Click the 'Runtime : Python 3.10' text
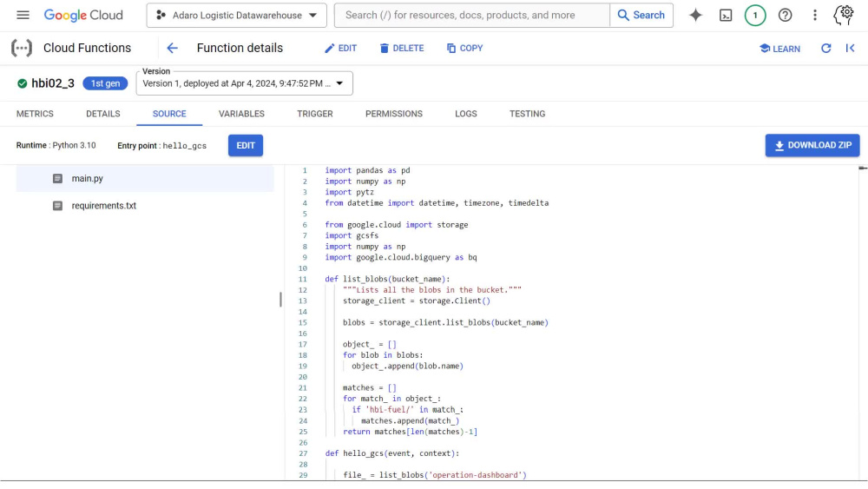This screenshot has width=868, height=489. point(56,146)
